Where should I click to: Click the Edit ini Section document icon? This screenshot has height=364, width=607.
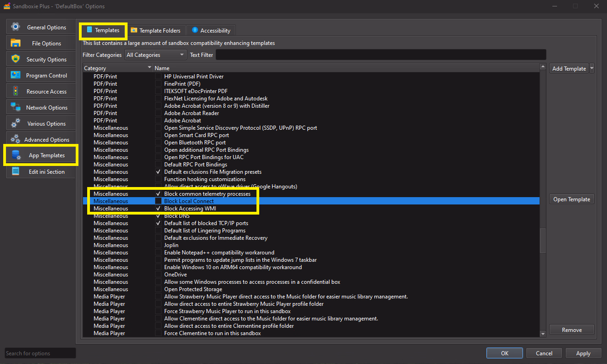16,171
